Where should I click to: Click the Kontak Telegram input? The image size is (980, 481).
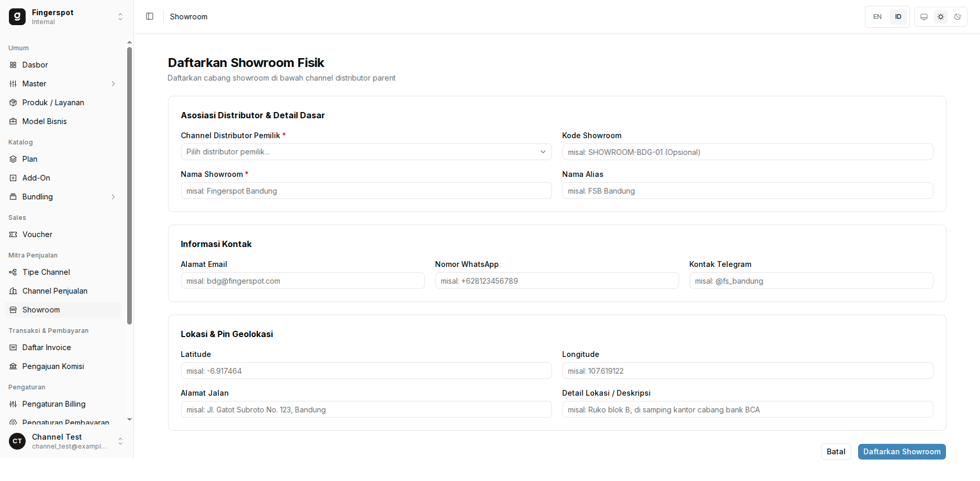coord(811,281)
